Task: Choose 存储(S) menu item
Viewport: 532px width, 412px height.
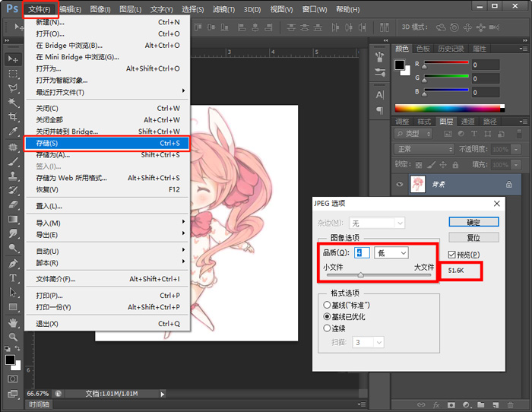Action: 107,143
